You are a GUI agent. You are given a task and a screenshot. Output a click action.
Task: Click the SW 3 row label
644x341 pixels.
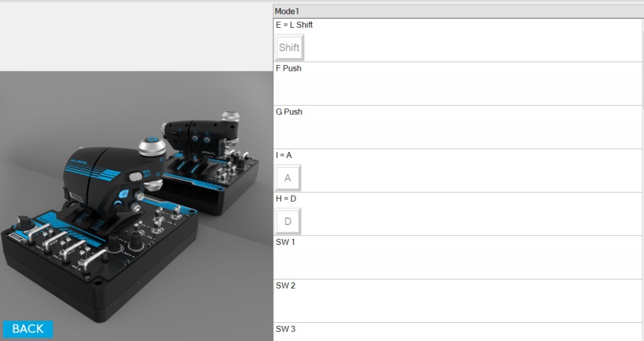pyautogui.click(x=286, y=329)
